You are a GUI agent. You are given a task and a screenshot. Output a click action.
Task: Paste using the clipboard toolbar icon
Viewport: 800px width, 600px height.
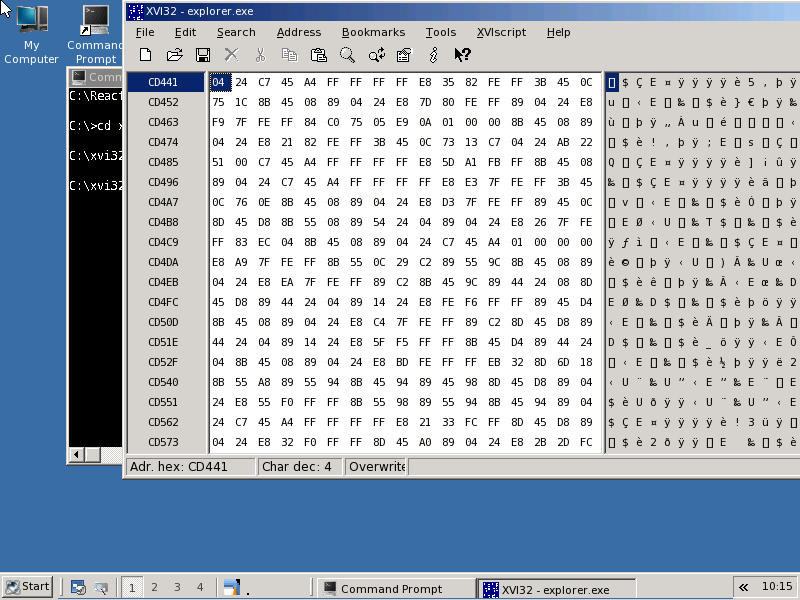coord(318,55)
